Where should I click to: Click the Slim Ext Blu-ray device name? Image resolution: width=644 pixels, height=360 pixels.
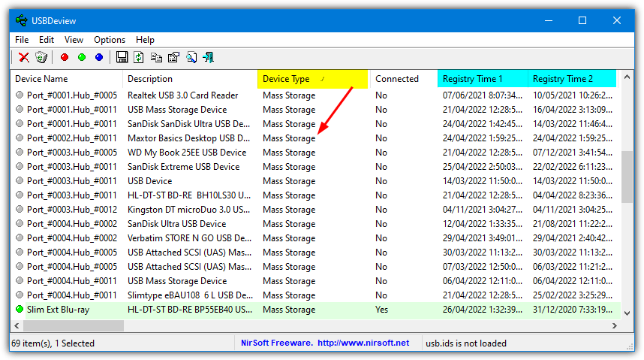click(58, 310)
